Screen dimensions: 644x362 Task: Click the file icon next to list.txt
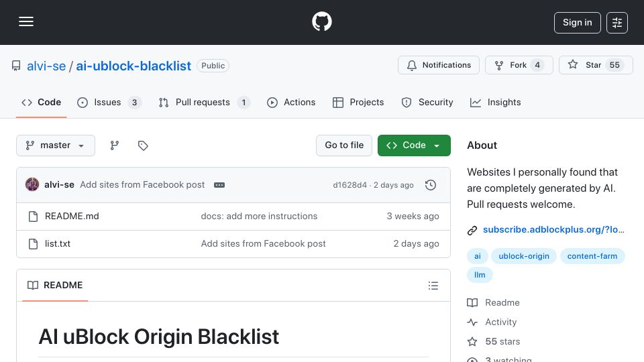pyautogui.click(x=34, y=244)
